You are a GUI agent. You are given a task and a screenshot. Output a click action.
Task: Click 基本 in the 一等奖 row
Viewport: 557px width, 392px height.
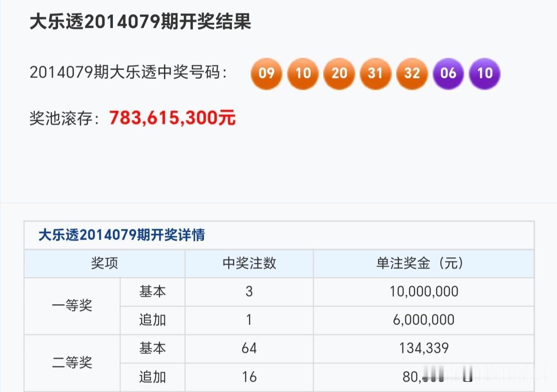(x=152, y=292)
